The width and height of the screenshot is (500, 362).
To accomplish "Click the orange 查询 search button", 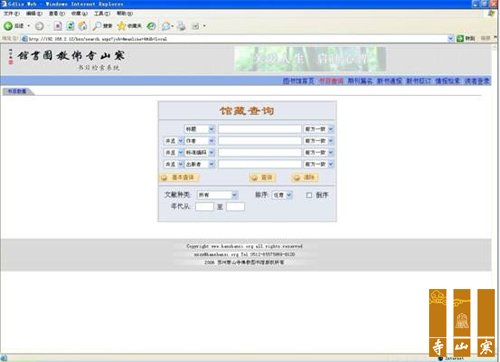I will 262,177.
